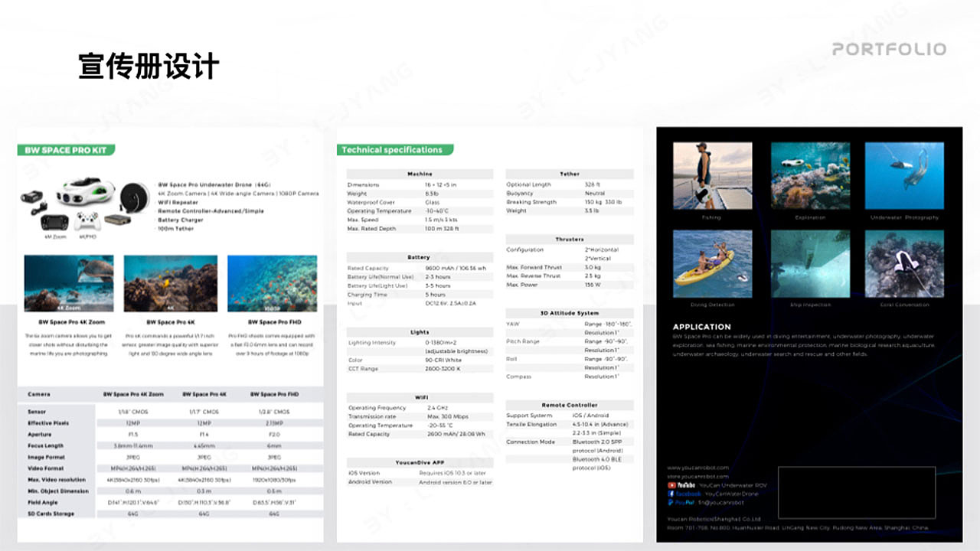Click the Image Format row label

coord(47,457)
